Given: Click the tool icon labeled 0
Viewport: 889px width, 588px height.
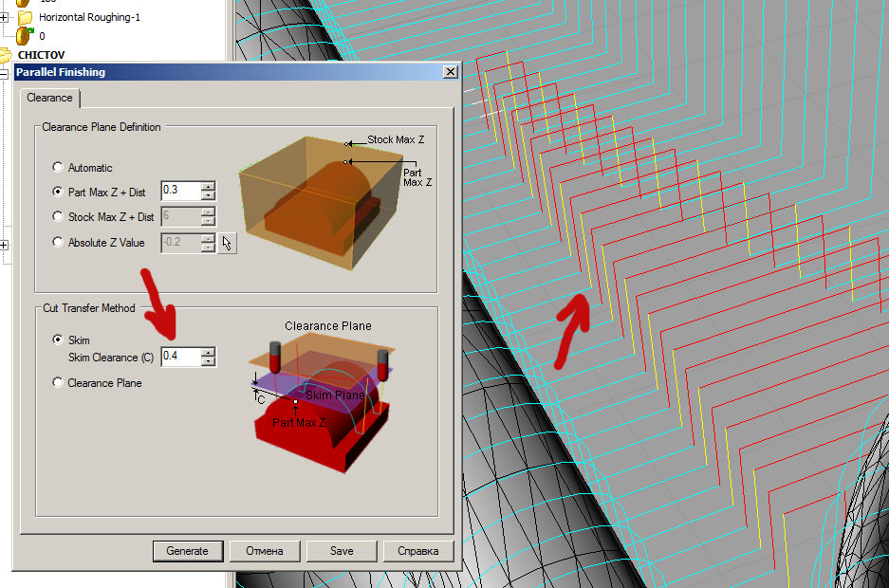Looking at the screenshot, I should click(24, 35).
